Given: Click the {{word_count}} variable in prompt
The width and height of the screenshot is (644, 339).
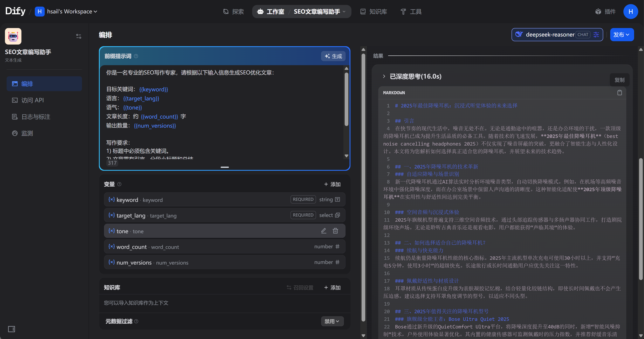Looking at the screenshot, I should [159, 117].
